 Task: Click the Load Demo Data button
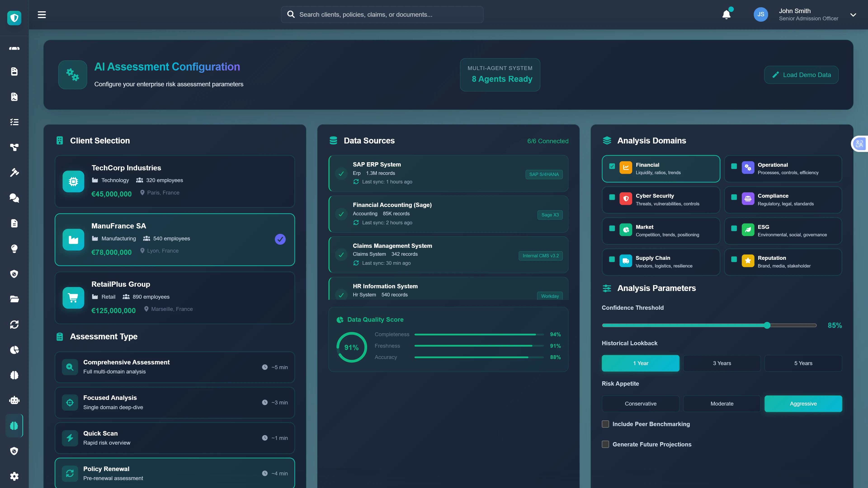click(x=801, y=75)
